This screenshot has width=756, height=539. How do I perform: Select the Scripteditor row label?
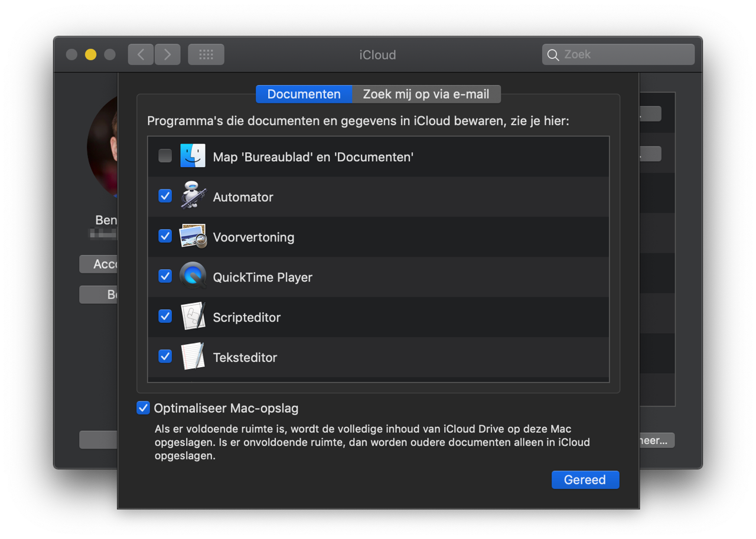pyautogui.click(x=246, y=318)
